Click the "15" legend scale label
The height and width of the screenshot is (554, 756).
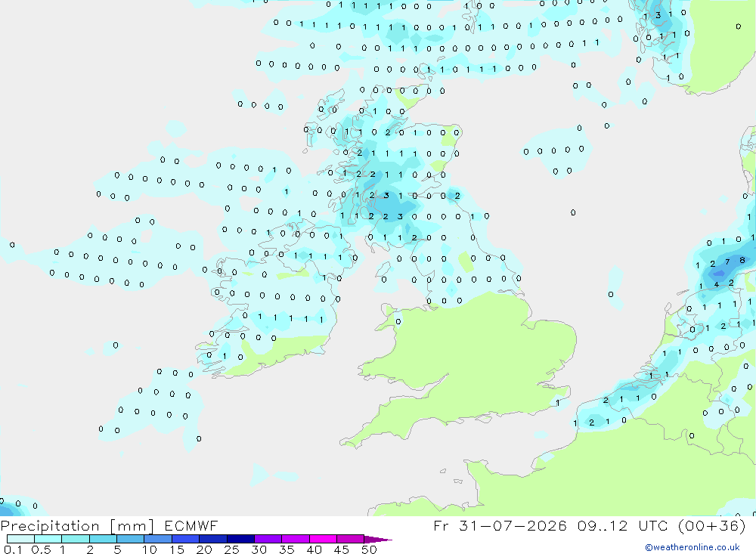coord(177,549)
